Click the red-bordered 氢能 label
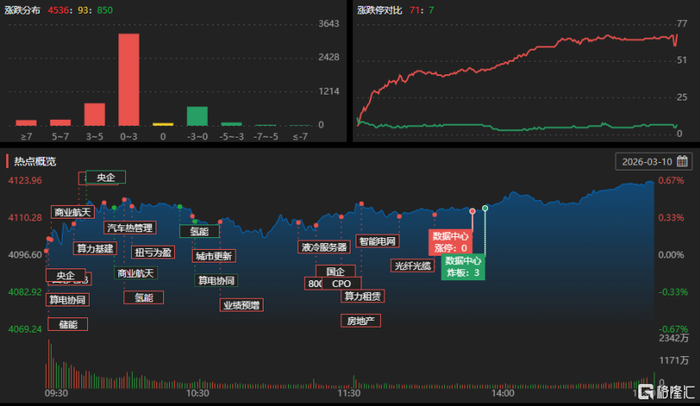This screenshot has width=700, height=406. point(144,297)
